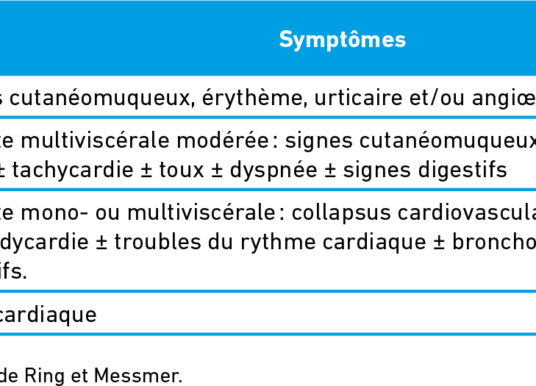Click the word collapsus
The height and width of the screenshot is (386, 536).
coord(341,212)
